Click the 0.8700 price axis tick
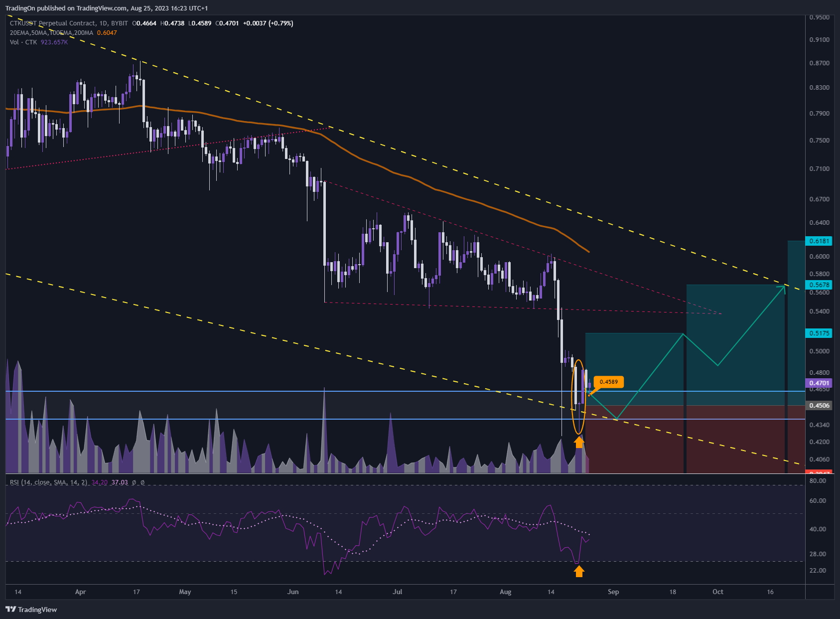The height and width of the screenshot is (619, 840). coord(820,63)
